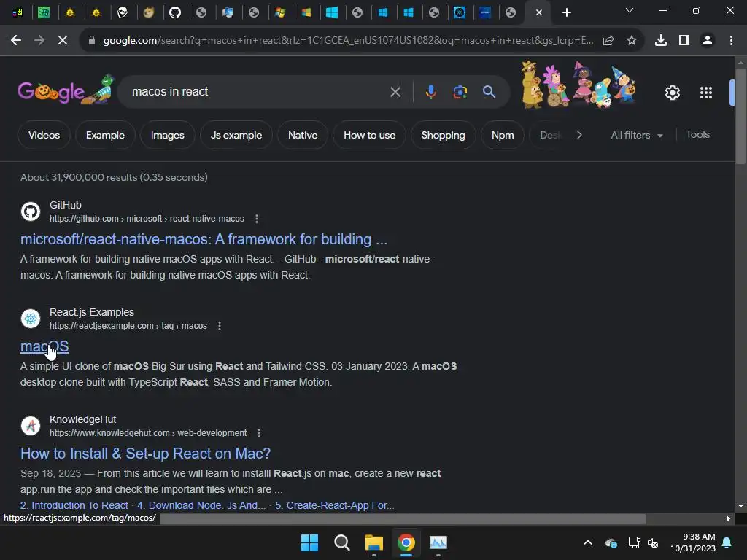Open Google quick settings gear
The image size is (747, 560).
click(x=672, y=93)
